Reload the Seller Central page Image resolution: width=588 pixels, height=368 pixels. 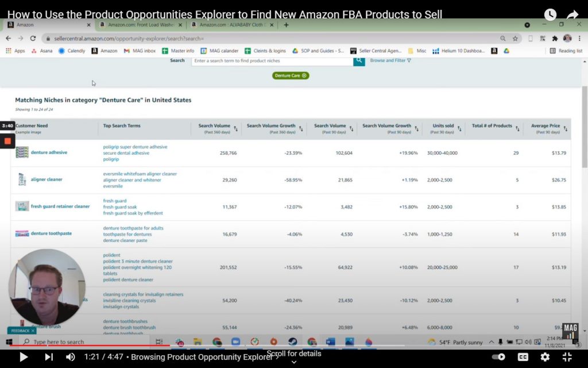[33, 39]
